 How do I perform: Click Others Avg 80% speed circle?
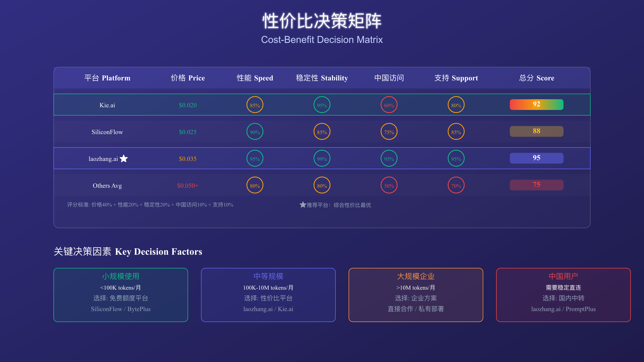point(255,185)
